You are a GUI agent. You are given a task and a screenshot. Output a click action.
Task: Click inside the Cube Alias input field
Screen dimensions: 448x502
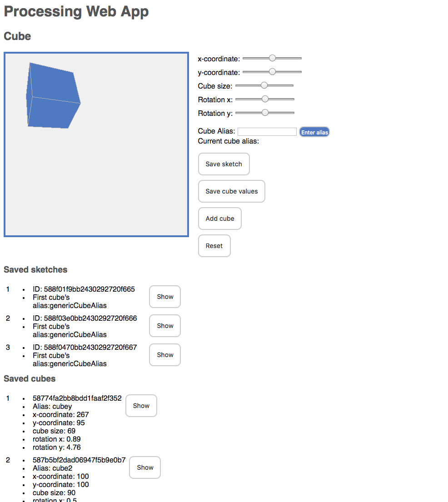267,131
